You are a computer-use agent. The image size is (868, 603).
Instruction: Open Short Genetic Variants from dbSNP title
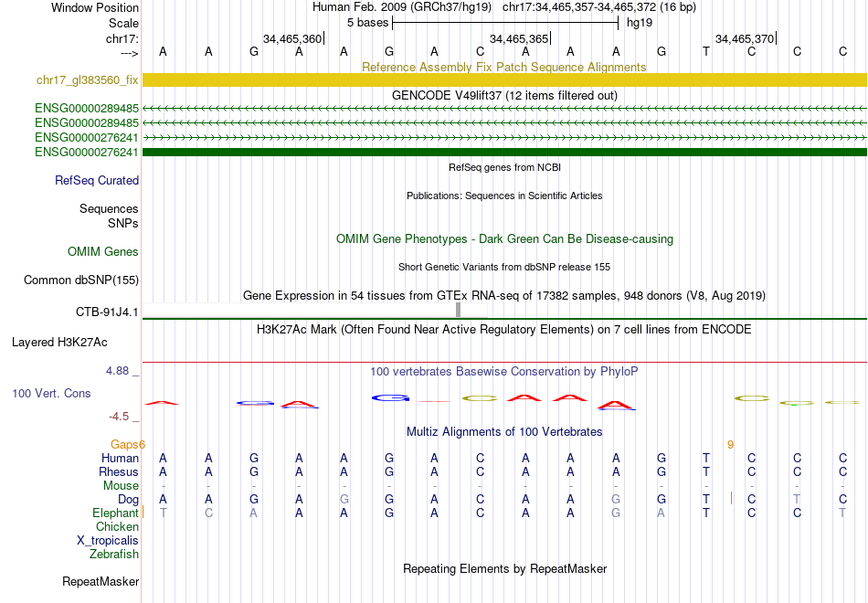[x=504, y=267]
